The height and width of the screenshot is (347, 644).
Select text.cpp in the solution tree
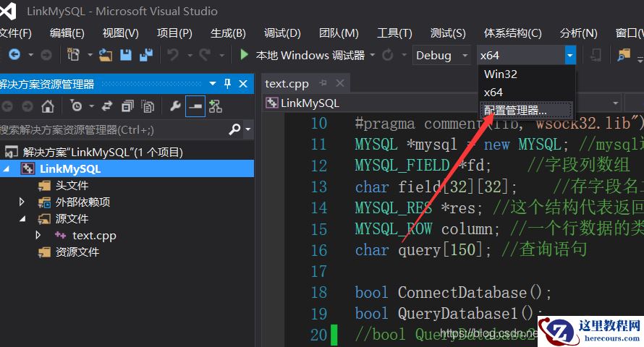[94, 236]
